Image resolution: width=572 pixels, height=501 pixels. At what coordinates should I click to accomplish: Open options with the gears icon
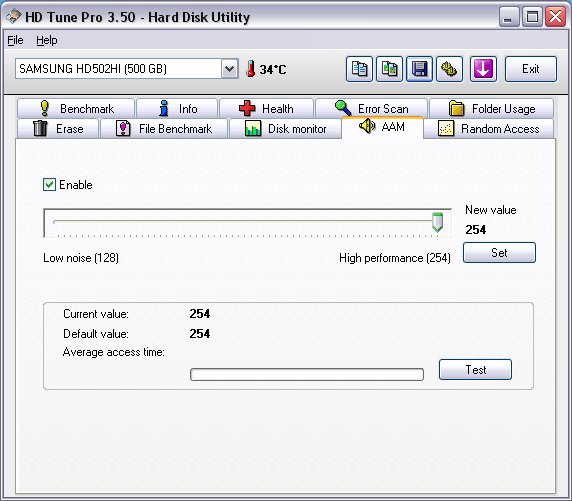point(449,69)
